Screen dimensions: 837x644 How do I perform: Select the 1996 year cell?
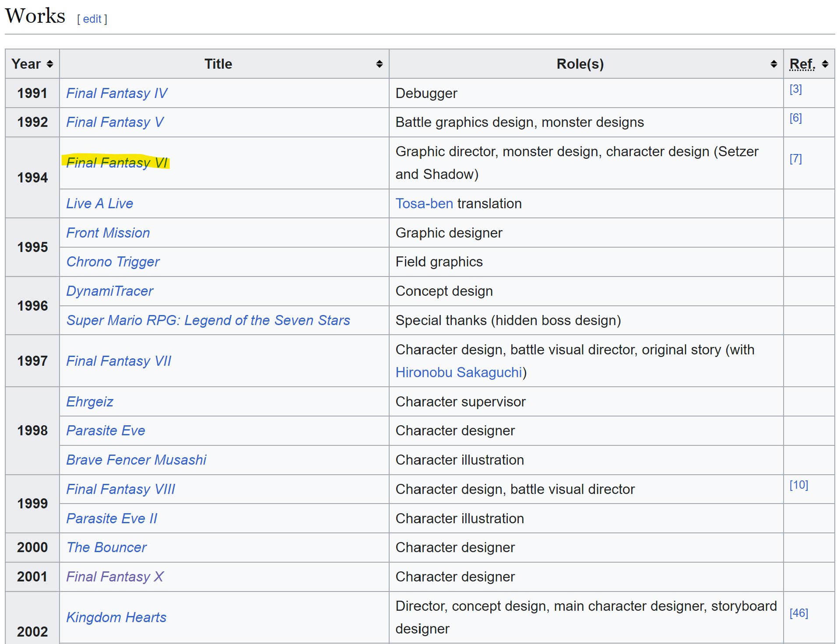pos(32,306)
